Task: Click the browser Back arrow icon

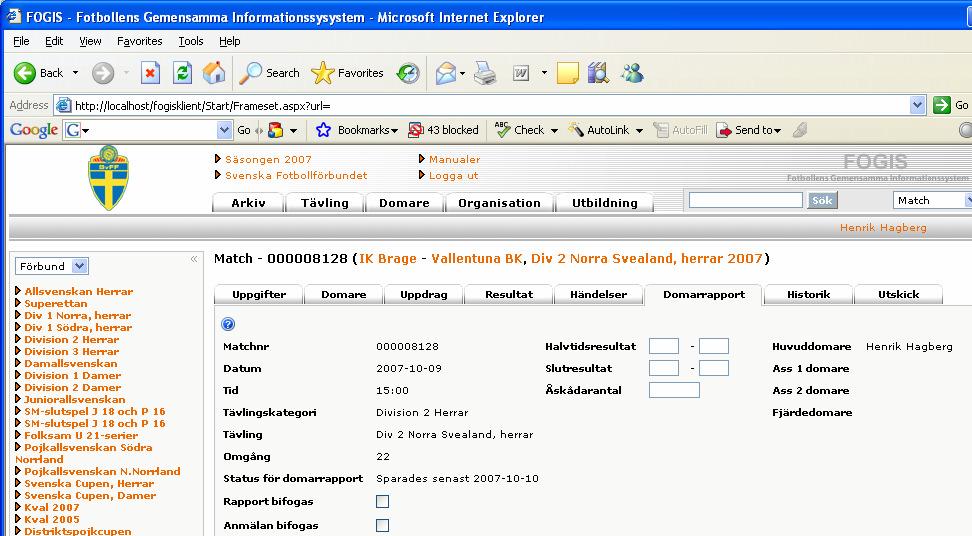Action: pos(25,73)
